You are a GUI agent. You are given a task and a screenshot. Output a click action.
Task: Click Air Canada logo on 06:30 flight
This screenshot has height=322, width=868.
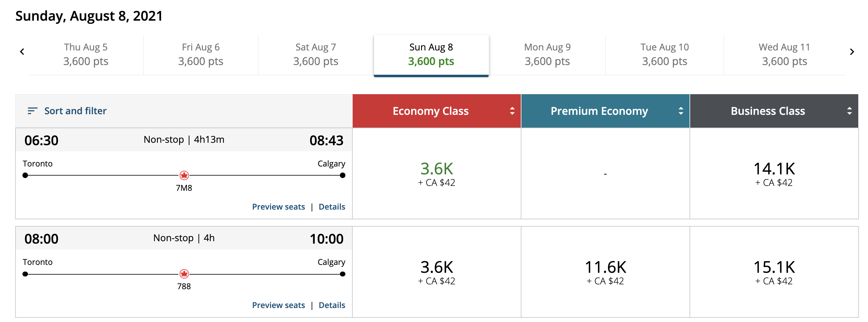(x=184, y=175)
